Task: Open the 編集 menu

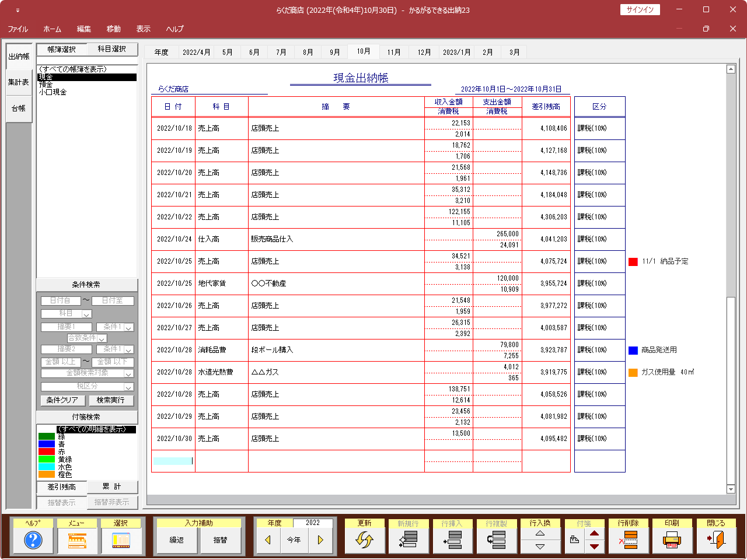Action: pyautogui.click(x=84, y=29)
